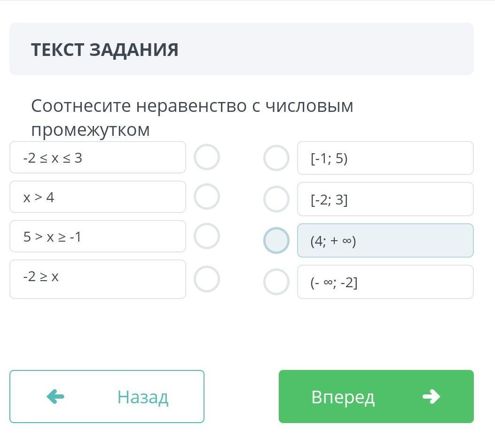Select the radio circle beside (- ∞; -2]
Viewport: 495px width, 448px height.
[x=276, y=282]
